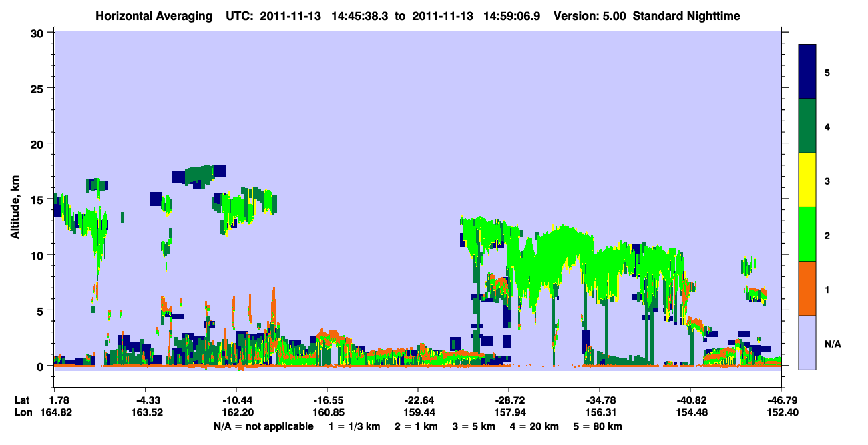Image resolution: width=868 pixels, height=445 pixels.
Task: Click the latitude value '-34.78'
Action: pyautogui.click(x=600, y=400)
